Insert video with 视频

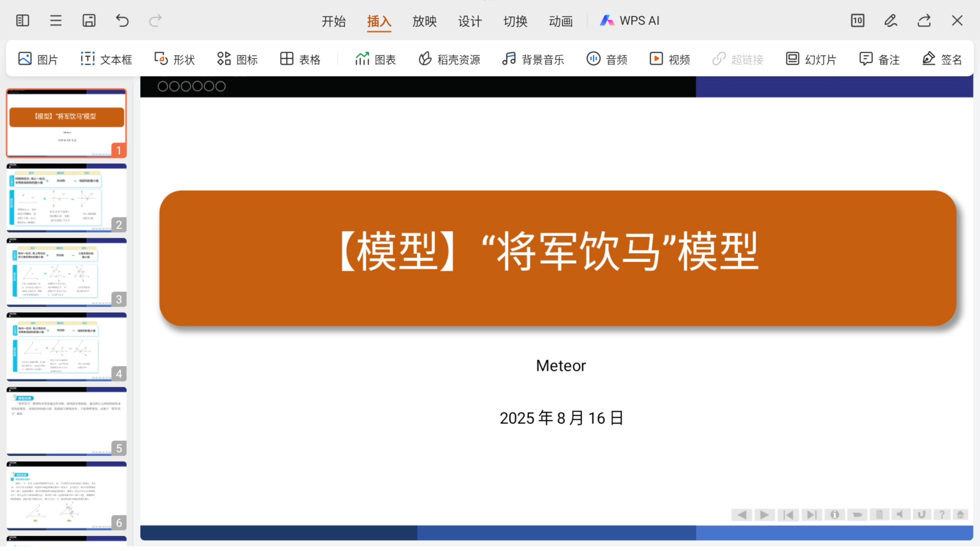tap(670, 59)
